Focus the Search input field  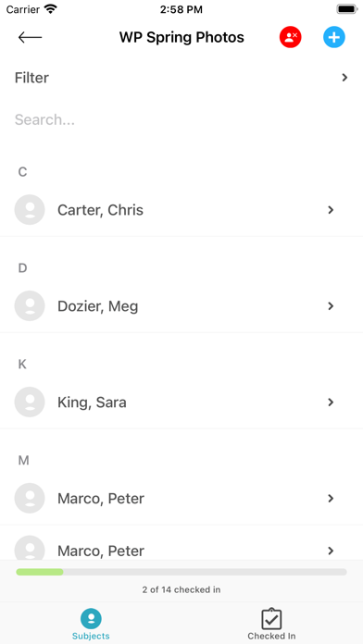[x=181, y=119]
